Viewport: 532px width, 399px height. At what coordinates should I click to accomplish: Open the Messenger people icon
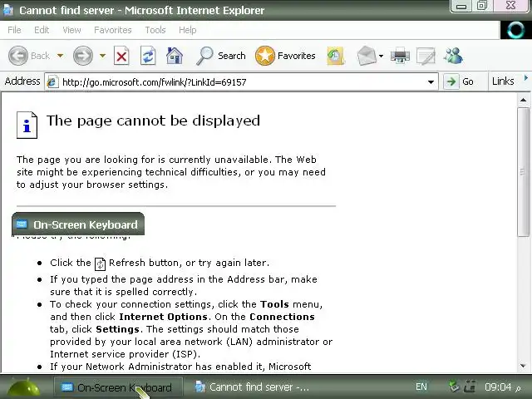453,56
